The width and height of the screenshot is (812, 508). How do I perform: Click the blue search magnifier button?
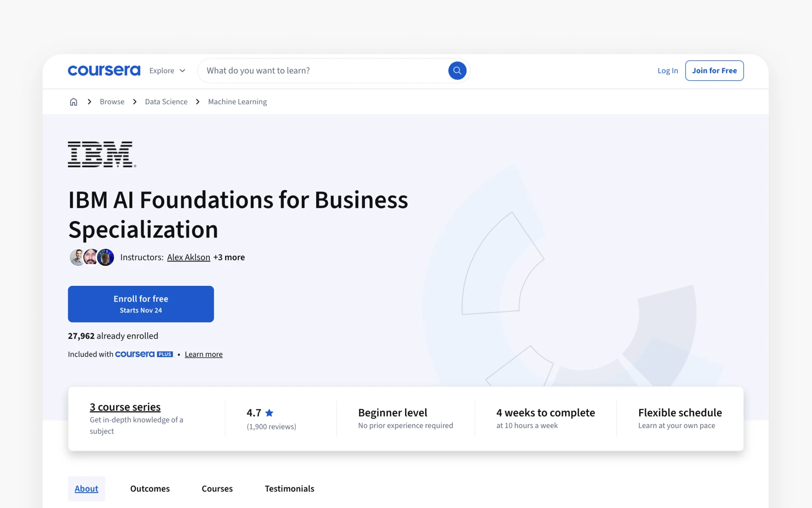click(457, 70)
